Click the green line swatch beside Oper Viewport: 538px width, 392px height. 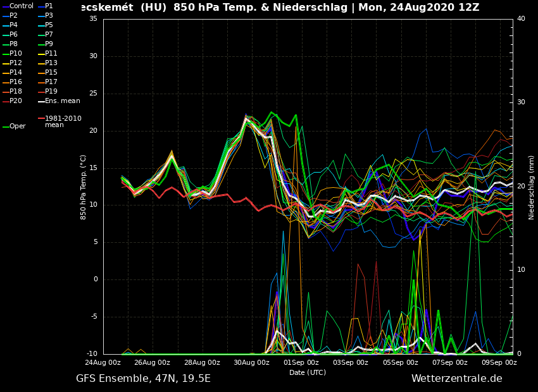point(5,126)
